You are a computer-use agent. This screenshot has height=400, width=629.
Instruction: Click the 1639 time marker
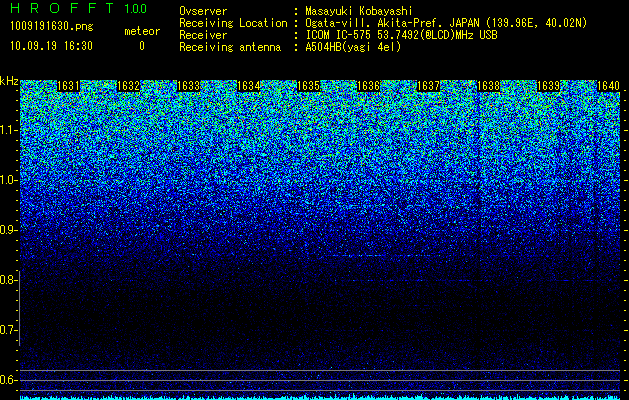(548, 86)
